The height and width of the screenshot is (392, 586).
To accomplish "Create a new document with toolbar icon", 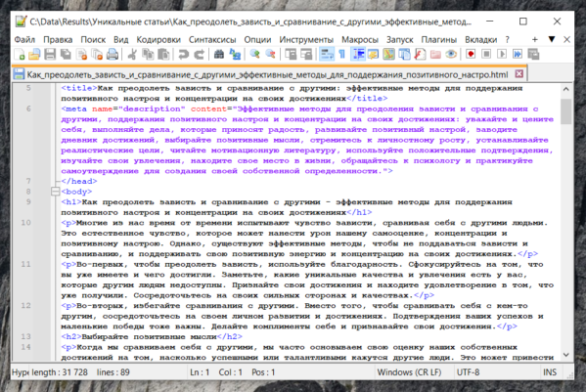I will pyautogui.click(x=20, y=55).
